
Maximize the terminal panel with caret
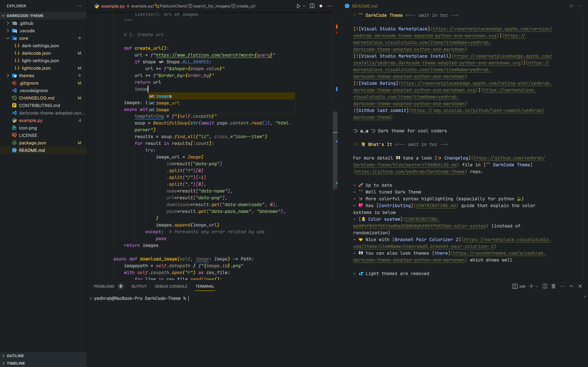pyautogui.click(x=571, y=286)
